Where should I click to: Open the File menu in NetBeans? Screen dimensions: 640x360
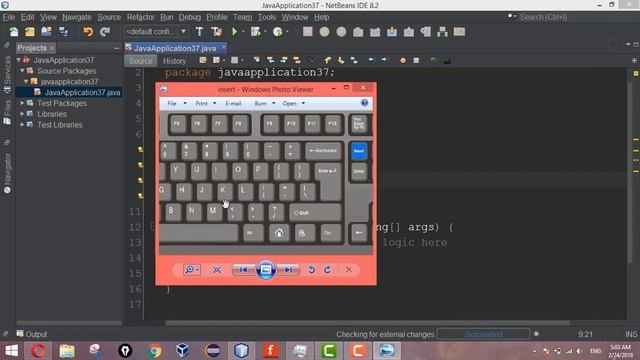(x=9, y=17)
